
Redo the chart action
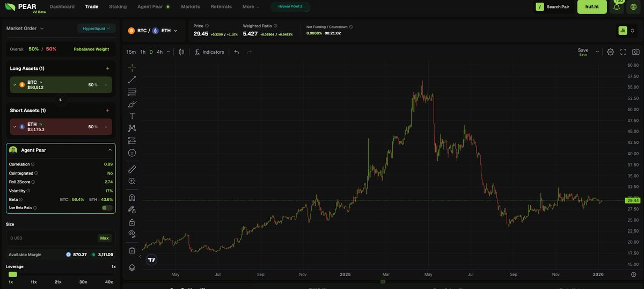(x=249, y=52)
